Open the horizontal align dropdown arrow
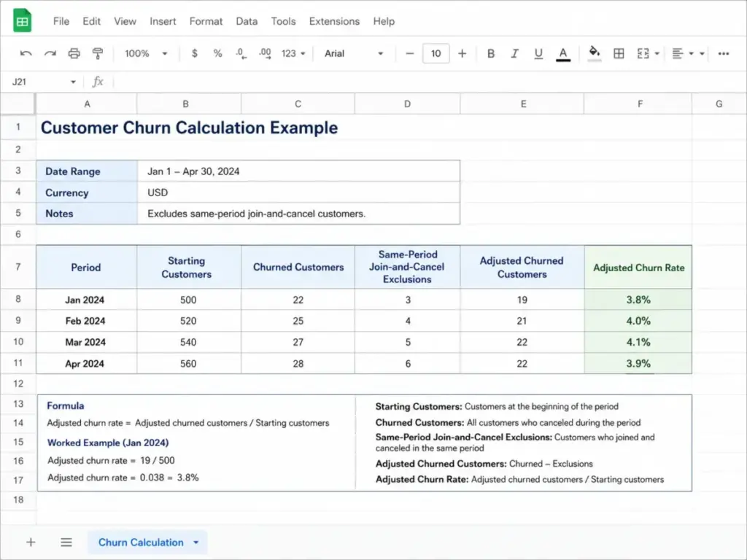747x560 pixels. (x=691, y=53)
